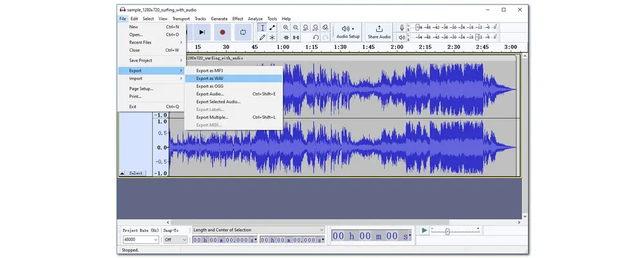This screenshot has width=644, height=258.
Task: Open the Snap-To dropdown
Action: (x=175, y=239)
